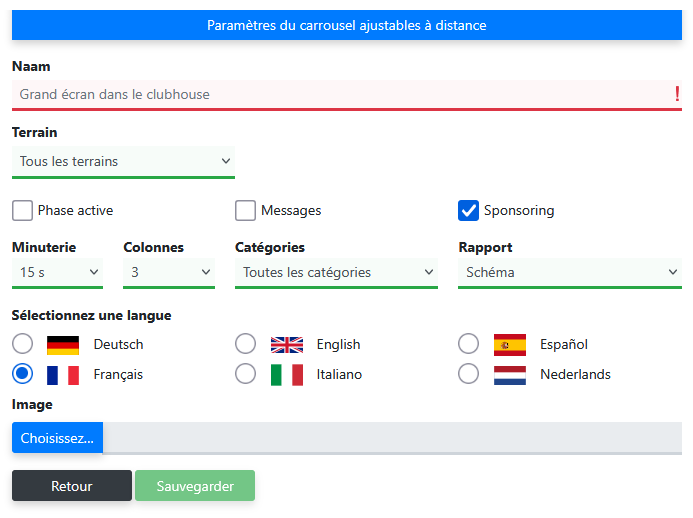
Task: Click the Spanish flag icon
Action: (510, 345)
